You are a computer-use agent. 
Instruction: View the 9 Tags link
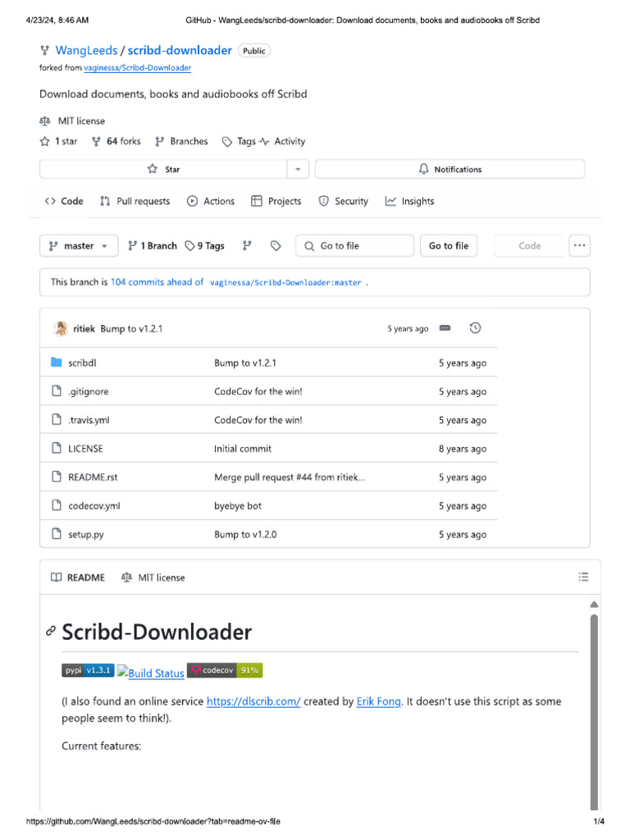204,246
